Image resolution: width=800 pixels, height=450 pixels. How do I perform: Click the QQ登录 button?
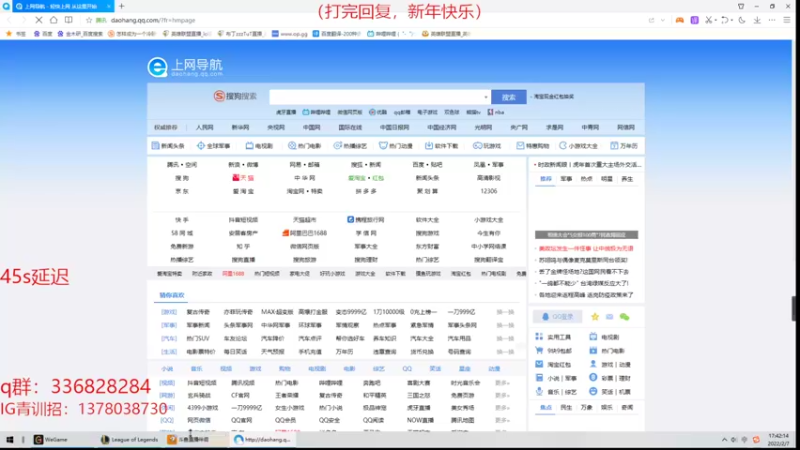coord(557,317)
